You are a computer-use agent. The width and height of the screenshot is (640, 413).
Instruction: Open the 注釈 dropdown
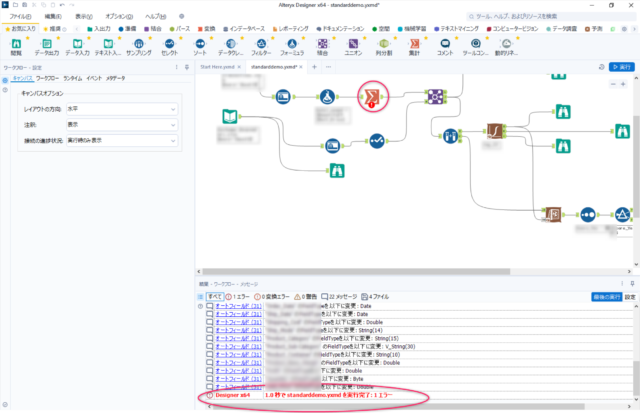pos(122,124)
